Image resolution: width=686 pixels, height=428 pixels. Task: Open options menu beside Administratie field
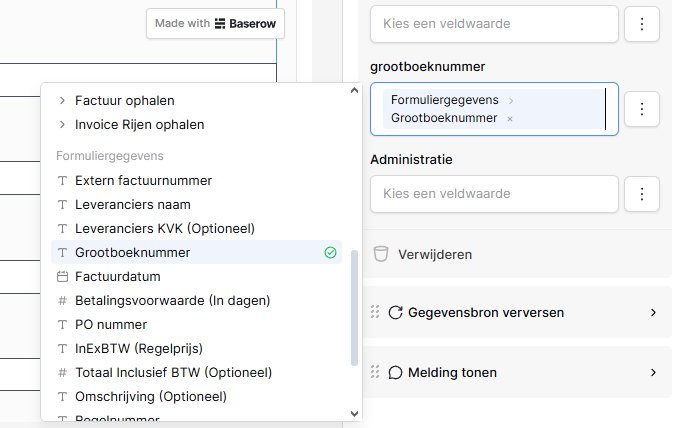pyautogui.click(x=641, y=193)
